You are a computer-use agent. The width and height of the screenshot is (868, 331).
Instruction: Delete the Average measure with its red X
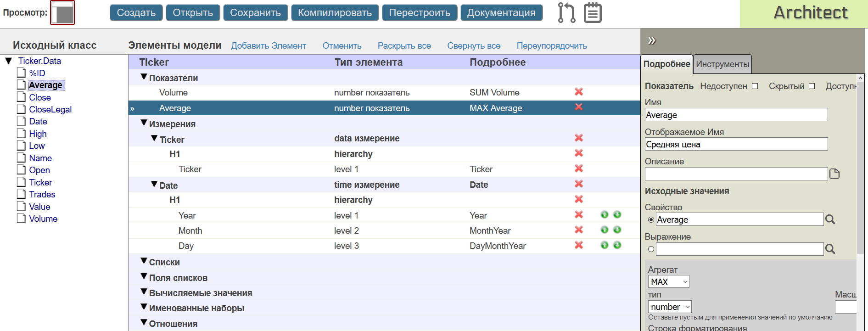(579, 107)
